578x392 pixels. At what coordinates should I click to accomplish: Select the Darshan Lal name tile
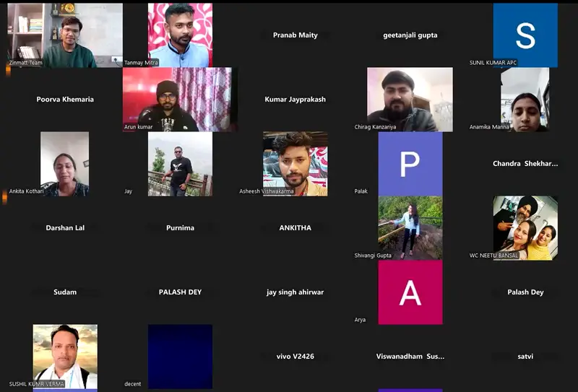pyautogui.click(x=64, y=227)
